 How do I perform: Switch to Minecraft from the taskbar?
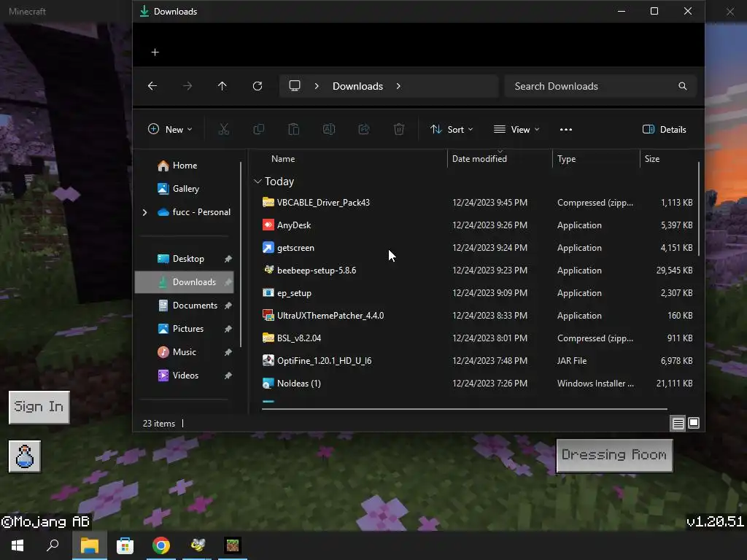point(233,545)
